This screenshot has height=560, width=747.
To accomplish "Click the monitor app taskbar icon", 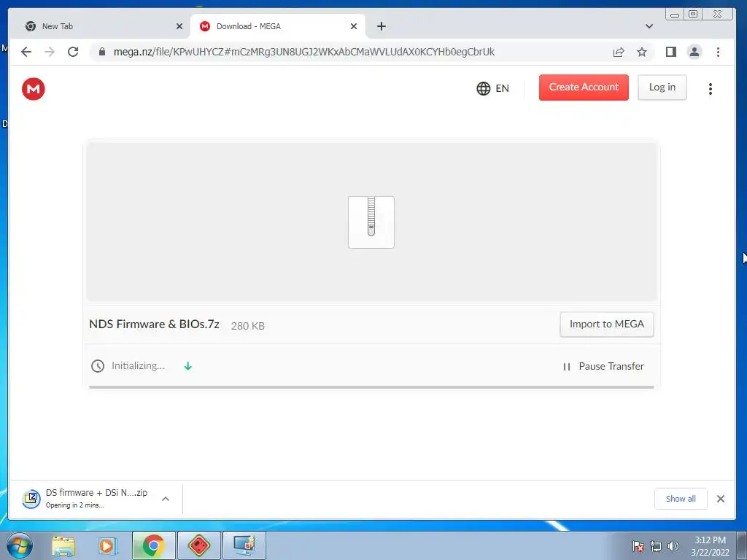I will click(244, 545).
